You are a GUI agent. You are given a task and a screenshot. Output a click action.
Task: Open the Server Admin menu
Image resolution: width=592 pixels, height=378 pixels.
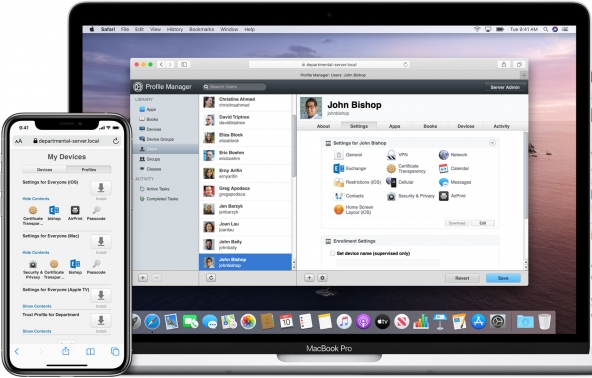coord(505,87)
